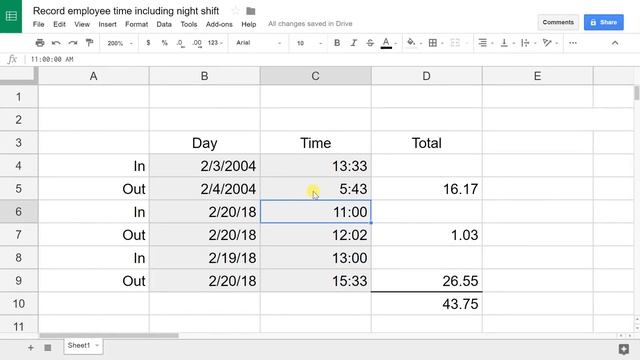Open more number formats dropdown
The width and height of the screenshot is (640, 360).
point(215,42)
